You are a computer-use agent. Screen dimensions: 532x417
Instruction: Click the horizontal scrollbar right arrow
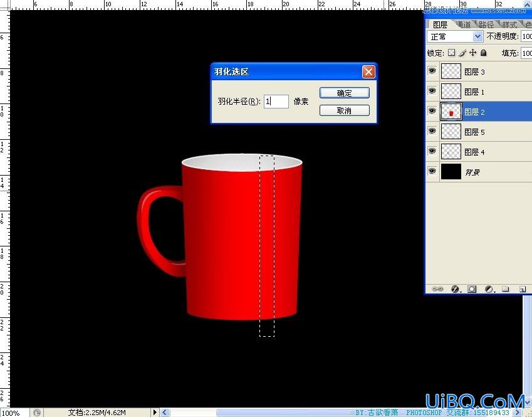click(518, 413)
